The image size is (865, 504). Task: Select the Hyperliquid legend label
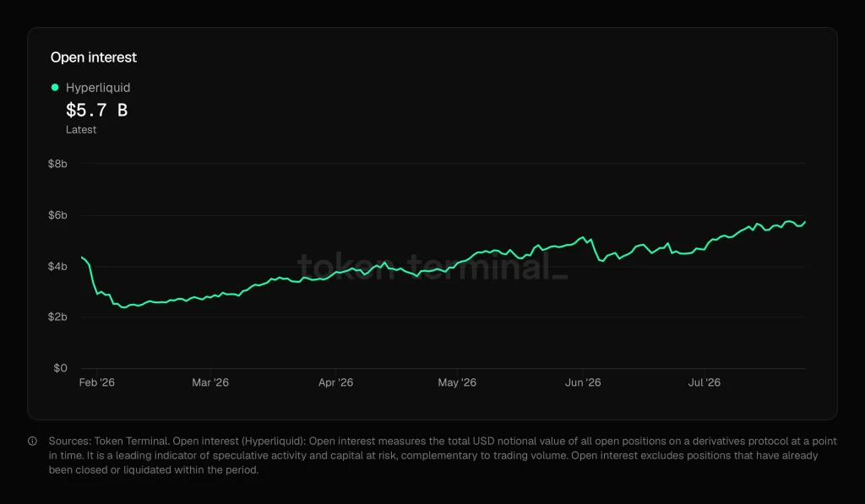pos(98,88)
